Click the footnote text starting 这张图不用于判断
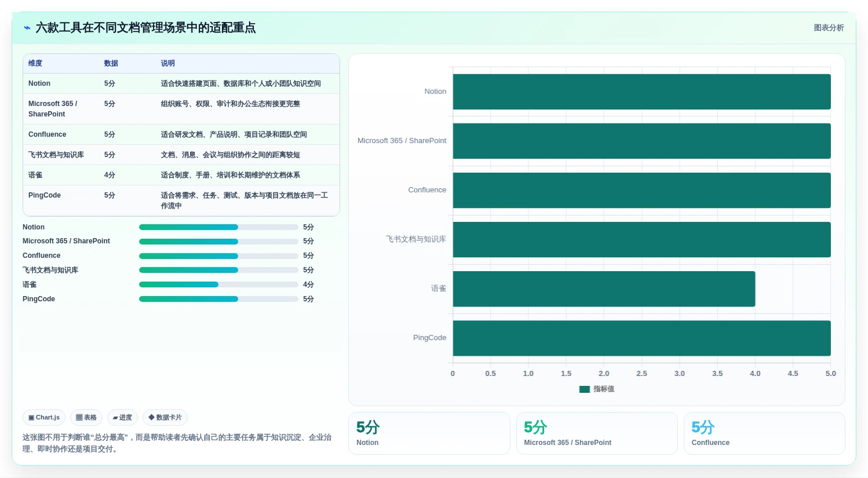868x478 pixels. 177,443
